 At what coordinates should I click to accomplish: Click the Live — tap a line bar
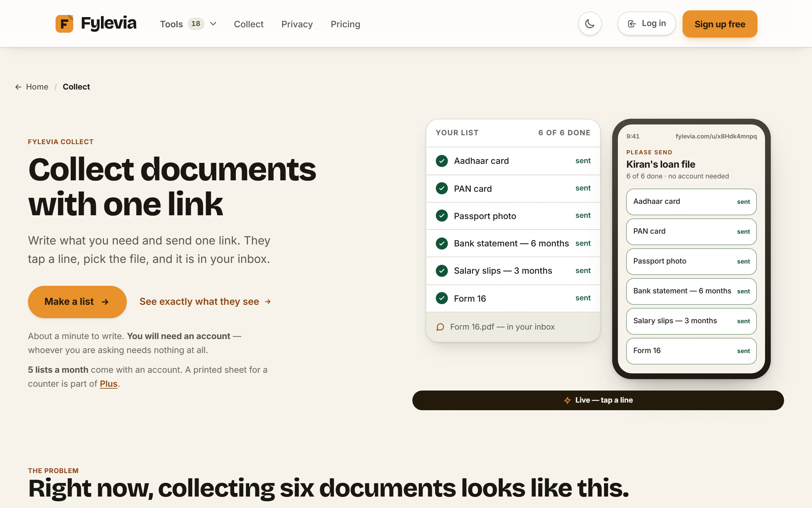598,400
